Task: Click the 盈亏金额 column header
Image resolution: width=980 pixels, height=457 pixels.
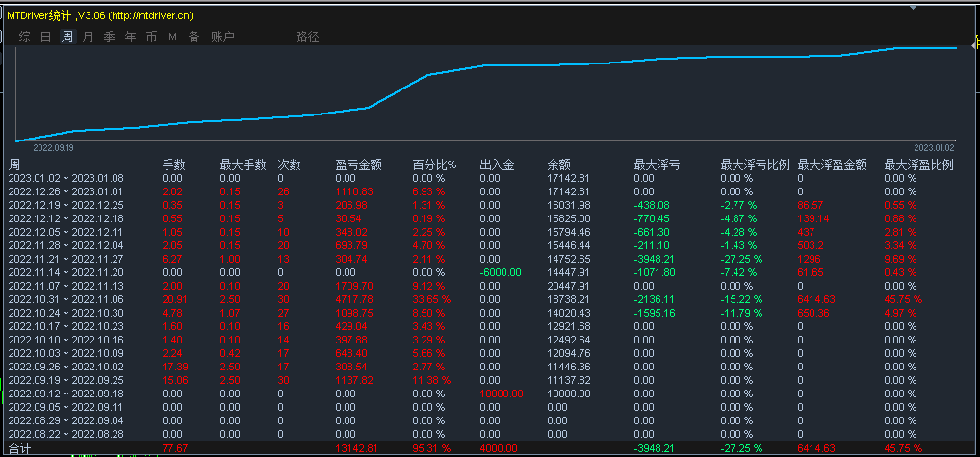Action: (359, 165)
